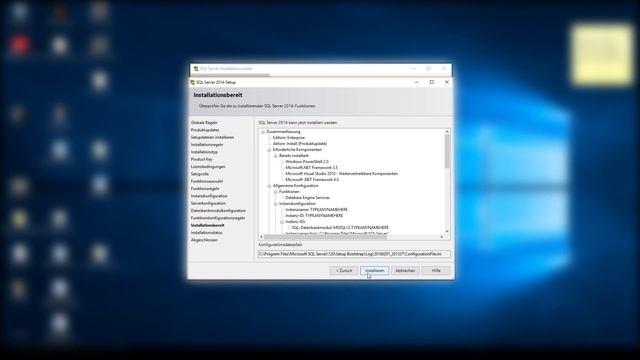Close the Installationscenter window behind

click(x=444, y=69)
